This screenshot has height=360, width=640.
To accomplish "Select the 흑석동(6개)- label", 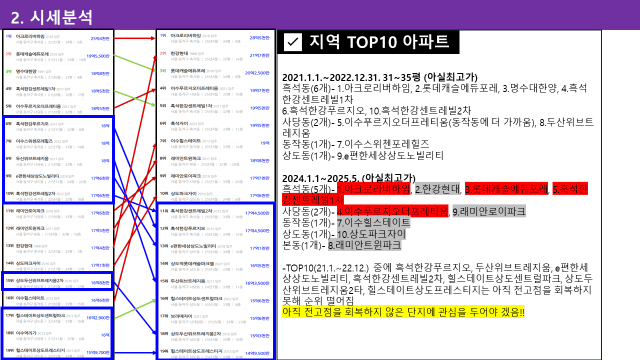I will (x=309, y=88).
